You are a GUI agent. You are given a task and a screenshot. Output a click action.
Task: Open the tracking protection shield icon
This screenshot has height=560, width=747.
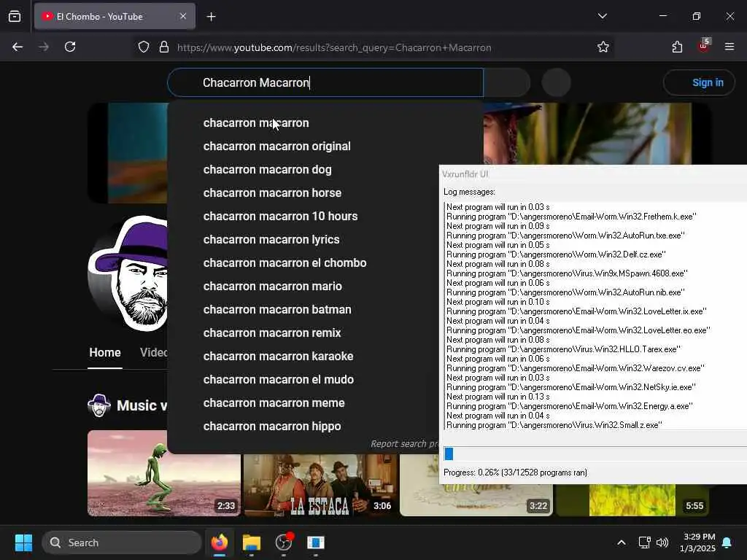click(x=144, y=47)
